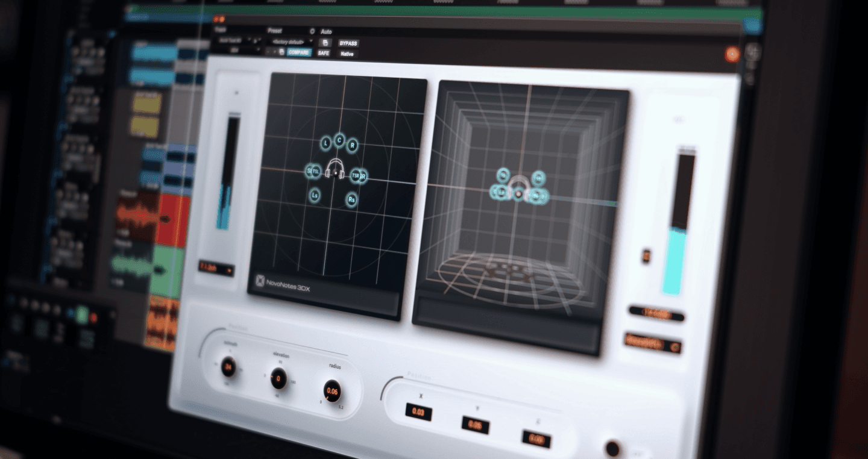868x459 pixels.
Task: Toggle the round button at panel bottom right
Action: click(x=612, y=449)
